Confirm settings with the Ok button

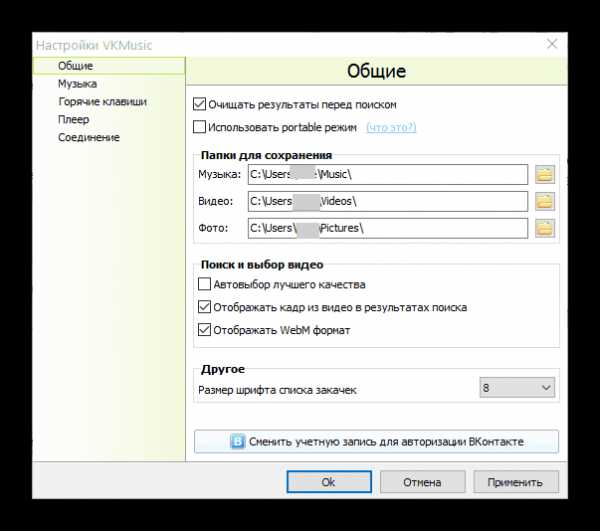click(x=329, y=482)
